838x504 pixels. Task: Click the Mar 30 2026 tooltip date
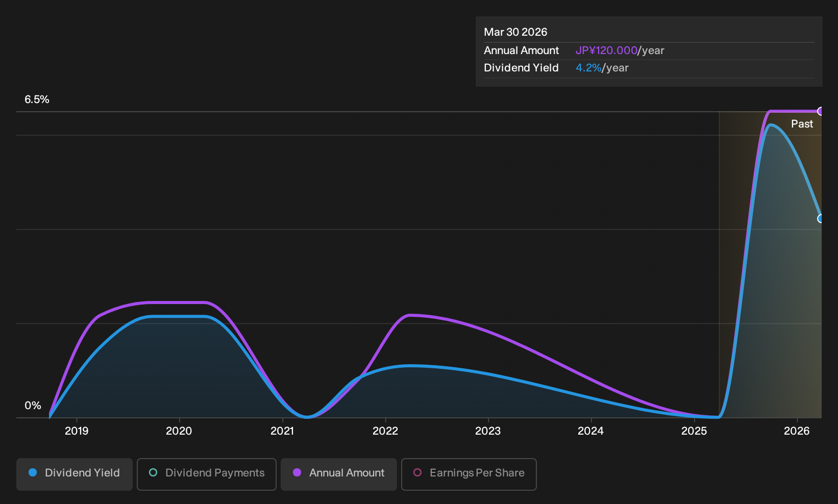(x=515, y=32)
